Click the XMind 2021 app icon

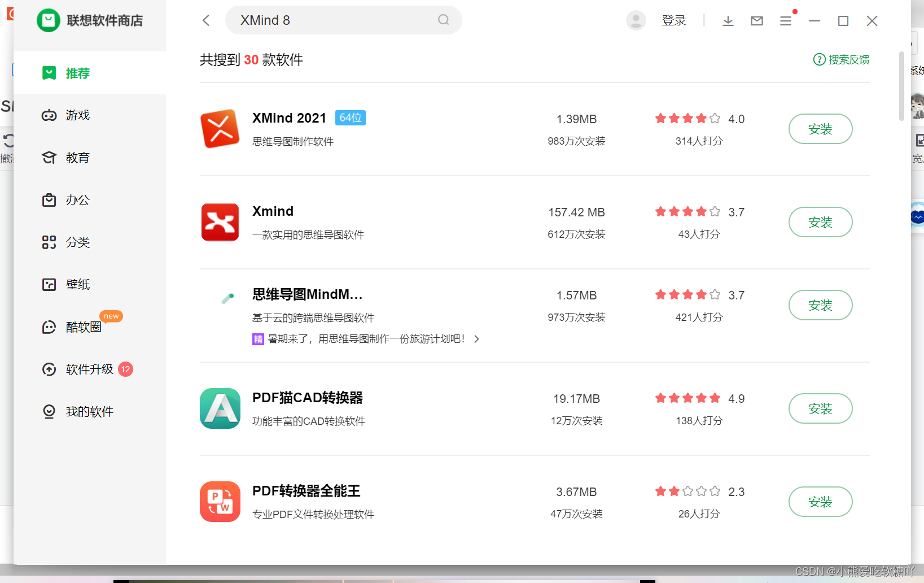[220, 129]
